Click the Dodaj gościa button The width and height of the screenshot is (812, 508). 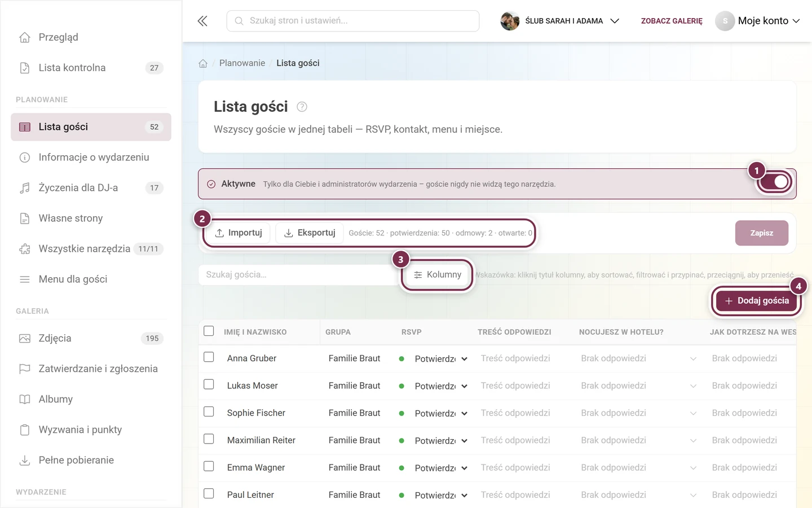(x=757, y=301)
